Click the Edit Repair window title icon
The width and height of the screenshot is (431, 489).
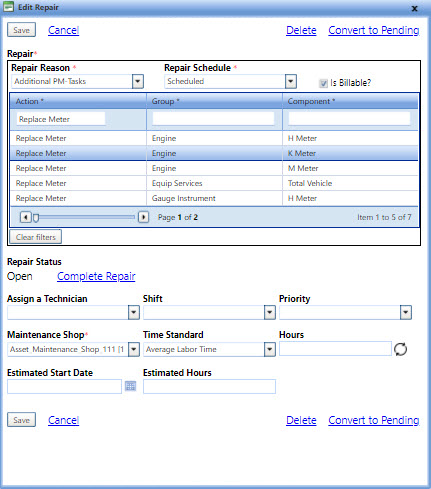pyautogui.click(x=8, y=7)
